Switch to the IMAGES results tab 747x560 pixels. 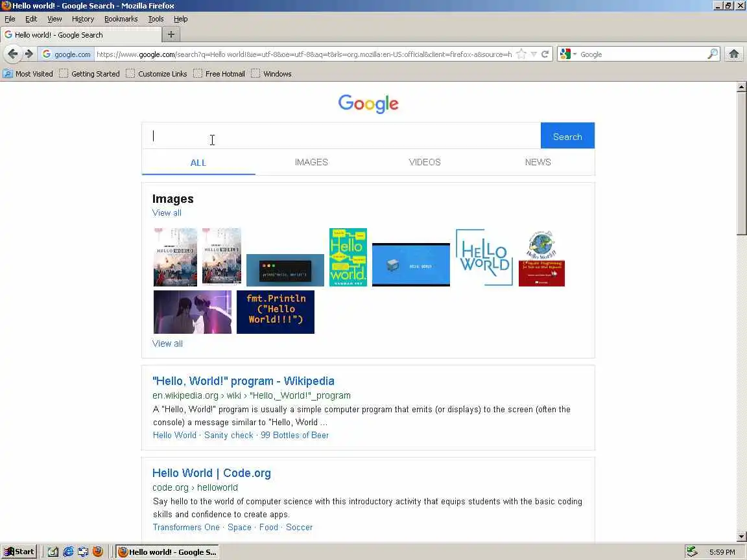(311, 163)
